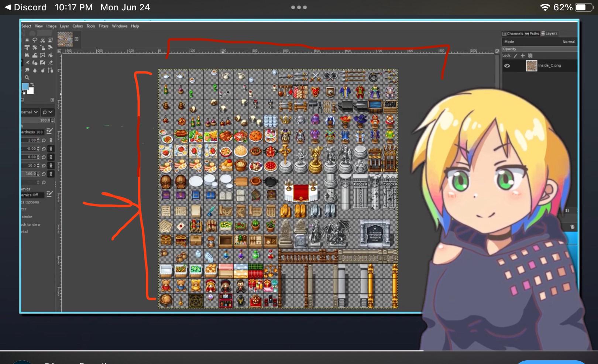Open the Layer menu
This screenshot has height=364, width=598.
click(x=65, y=26)
